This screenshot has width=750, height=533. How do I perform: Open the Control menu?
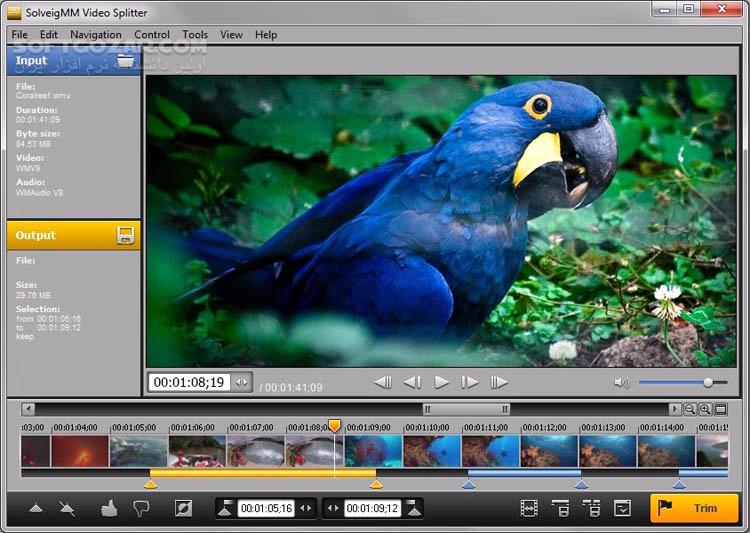(x=152, y=34)
